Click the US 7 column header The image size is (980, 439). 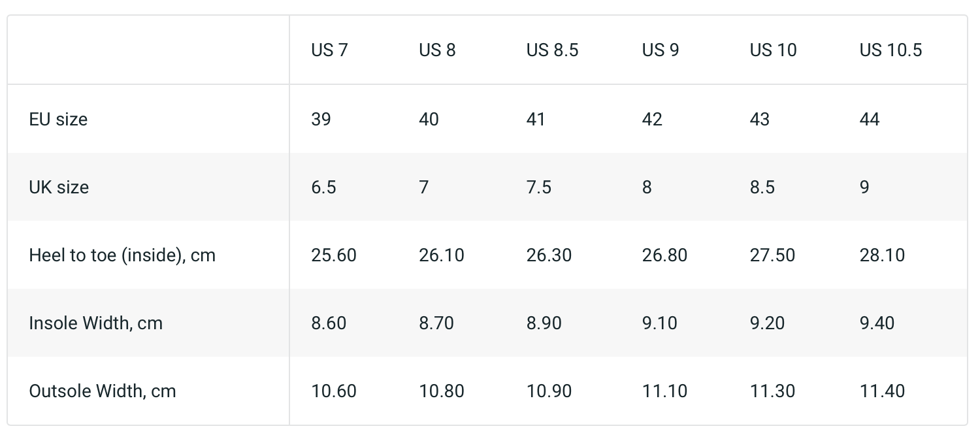(329, 50)
